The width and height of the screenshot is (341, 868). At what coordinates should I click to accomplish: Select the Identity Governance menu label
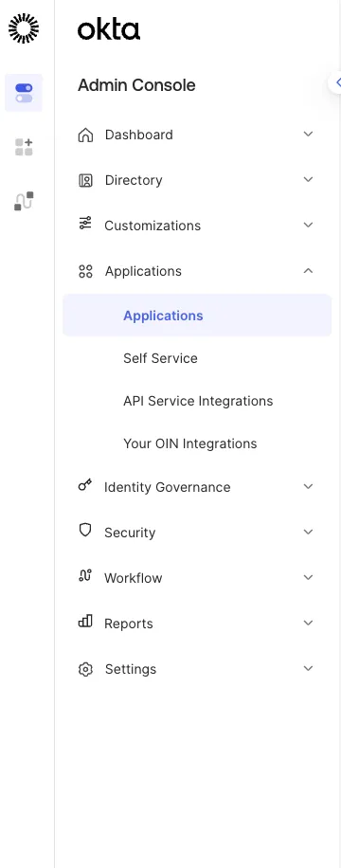pyautogui.click(x=167, y=487)
